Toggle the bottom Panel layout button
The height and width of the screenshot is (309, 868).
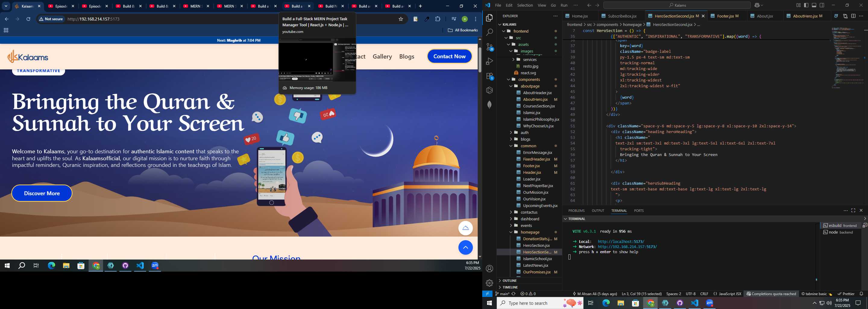point(814,5)
